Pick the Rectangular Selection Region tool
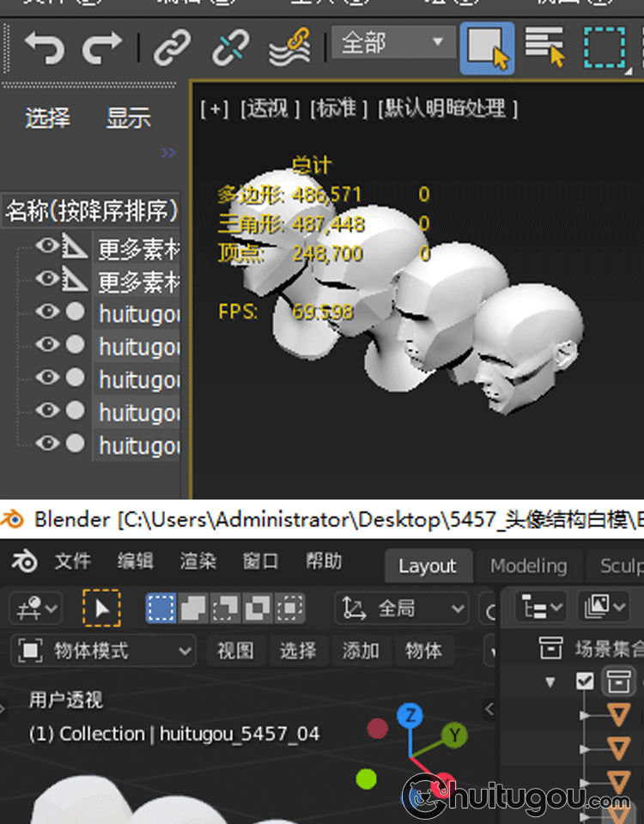This screenshot has width=644, height=824. 605,48
